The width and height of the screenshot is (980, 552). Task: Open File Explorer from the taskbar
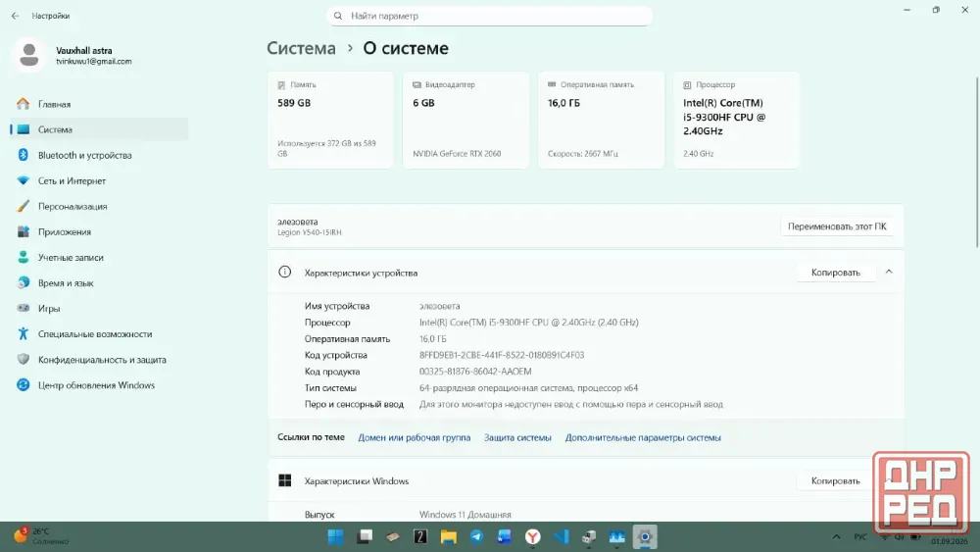coord(448,537)
